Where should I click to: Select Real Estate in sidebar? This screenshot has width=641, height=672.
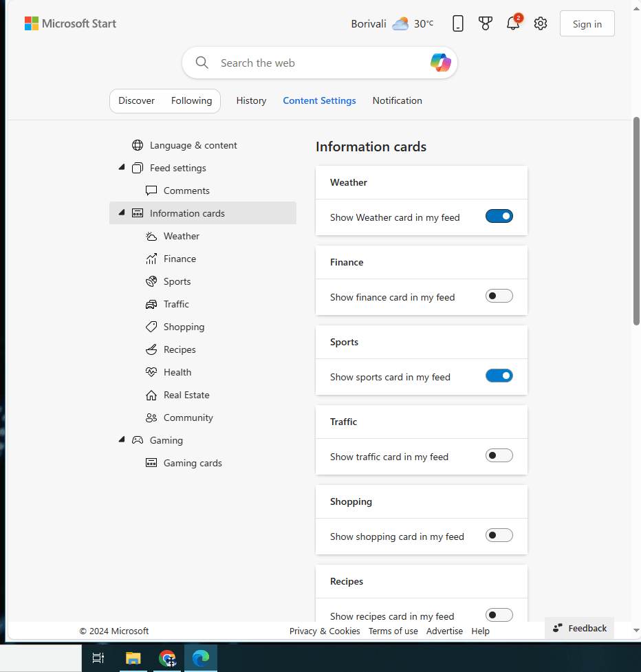point(203,395)
